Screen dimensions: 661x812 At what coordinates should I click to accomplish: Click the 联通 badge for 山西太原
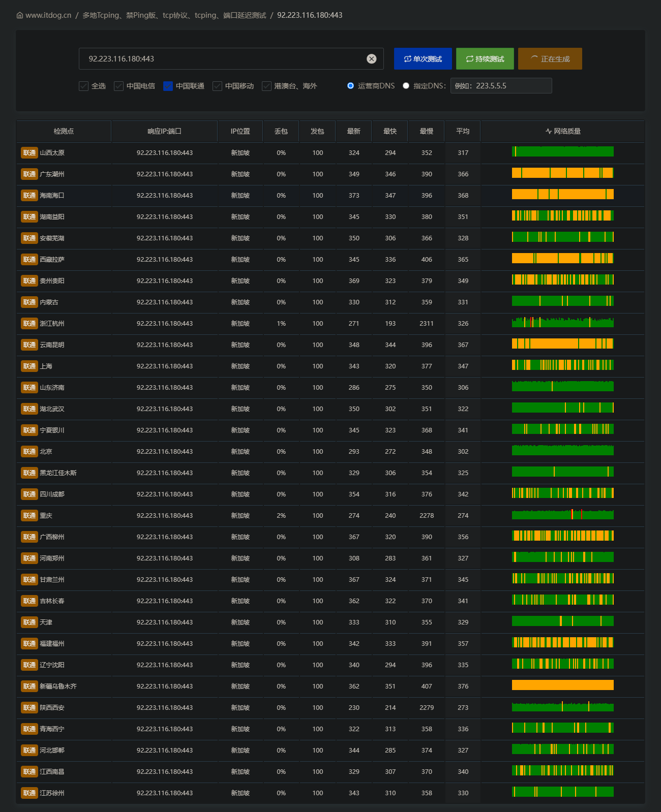point(29,153)
